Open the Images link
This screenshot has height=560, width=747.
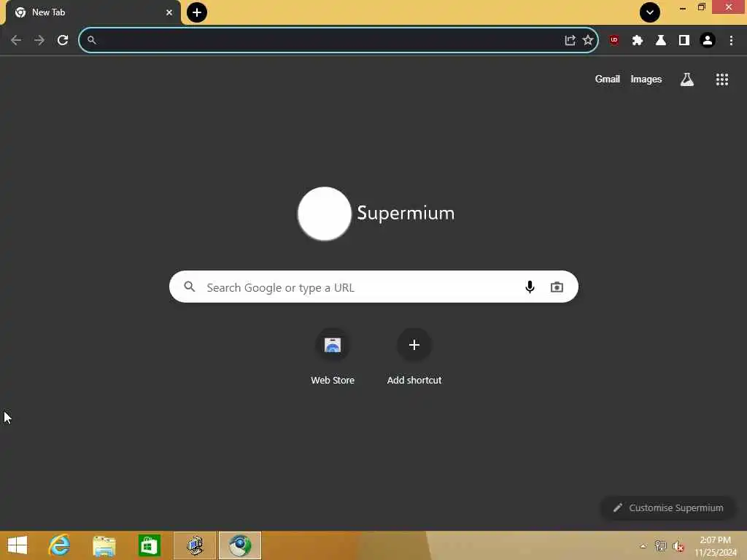tap(646, 79)
